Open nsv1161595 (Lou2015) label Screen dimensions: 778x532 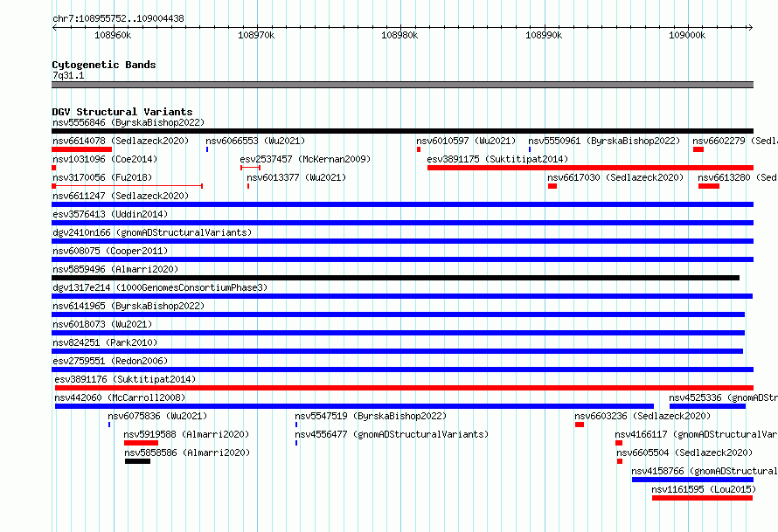click(x=704, y=489)
